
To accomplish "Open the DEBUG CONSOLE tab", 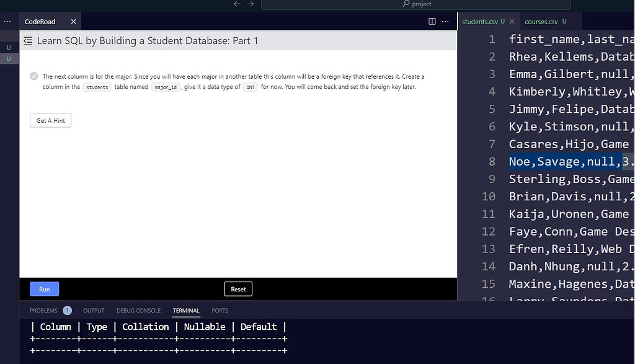I will [x=138, y=310].
